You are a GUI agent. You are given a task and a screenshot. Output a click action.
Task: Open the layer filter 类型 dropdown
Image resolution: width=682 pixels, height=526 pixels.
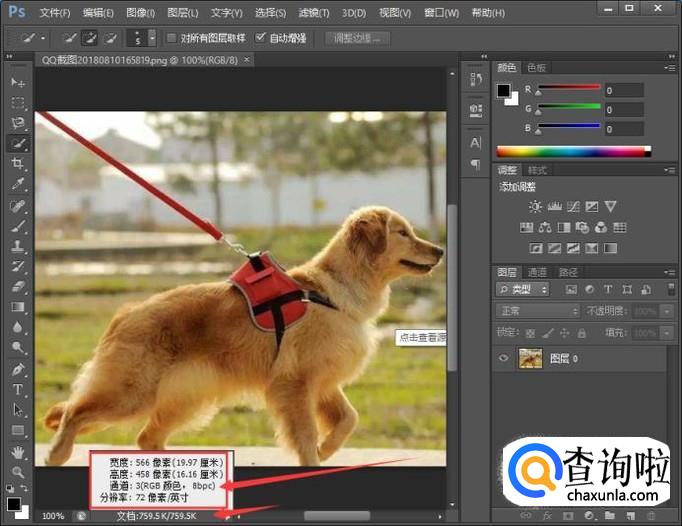tap(523, 290)
